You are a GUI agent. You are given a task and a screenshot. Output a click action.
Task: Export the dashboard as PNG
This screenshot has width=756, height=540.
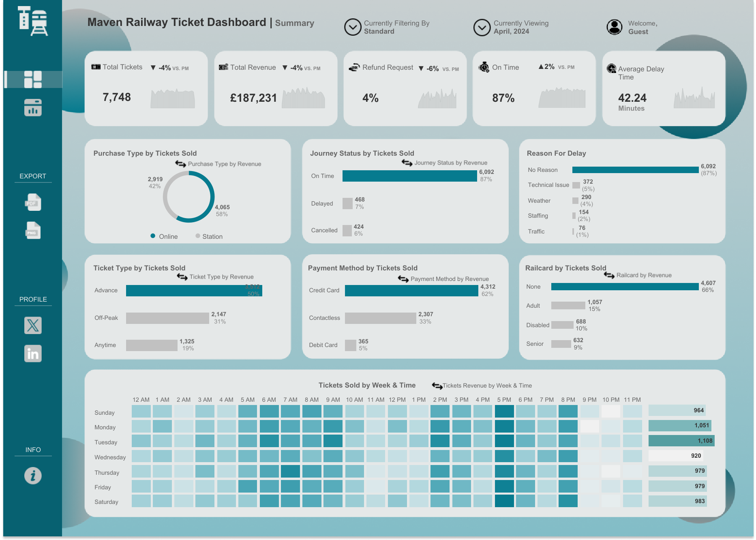(33, 231)
